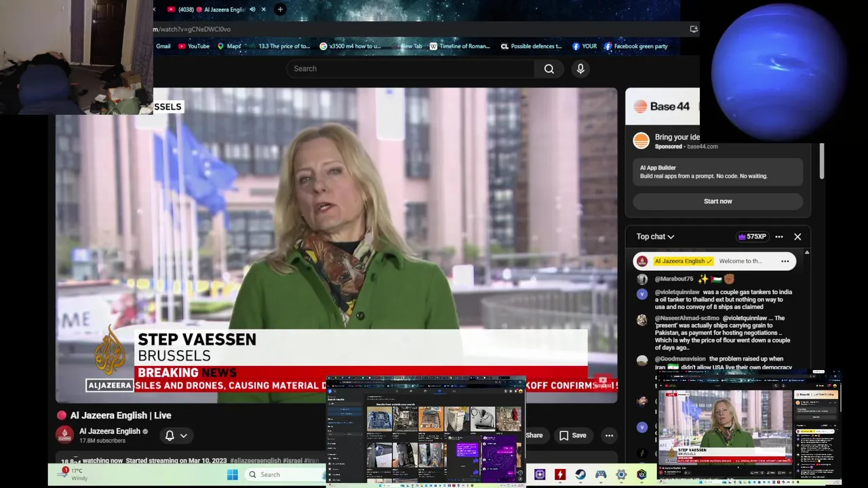Image resolution: width=868 pixels, height=488 pixels.
Task: Click the pinned Al Jazeera English message
Action: coord(714,261)
